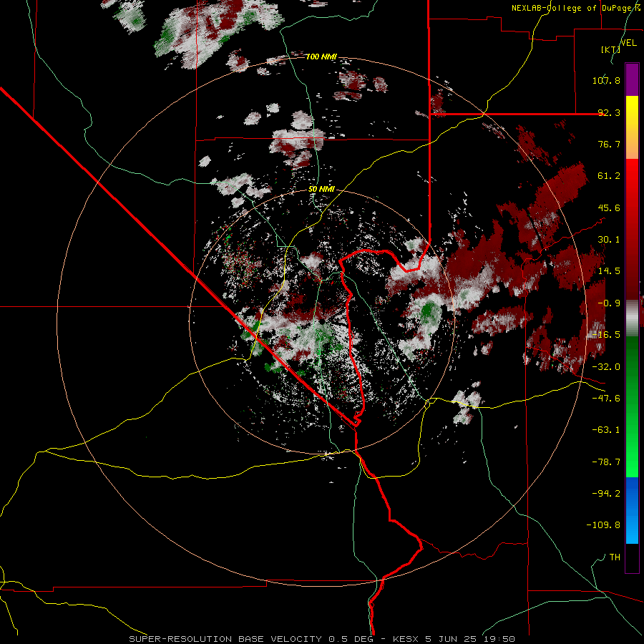Click the -78.7 velocity scale value
The image size is (644, 644).
606,462
